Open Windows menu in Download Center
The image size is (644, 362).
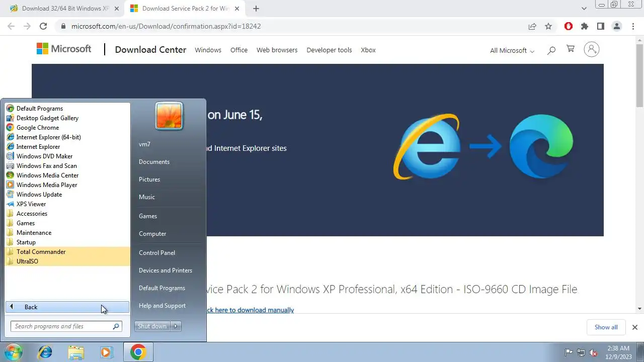click(x=208, y=50)
